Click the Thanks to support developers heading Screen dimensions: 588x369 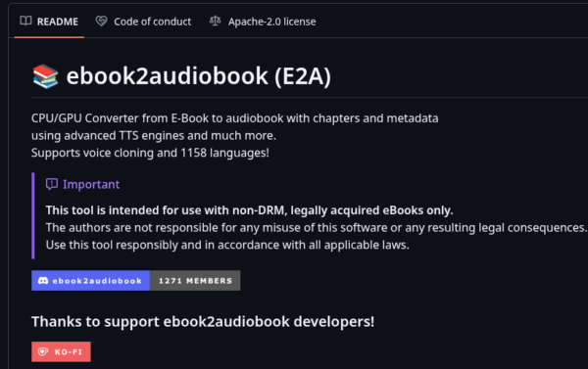pos(203,321)
